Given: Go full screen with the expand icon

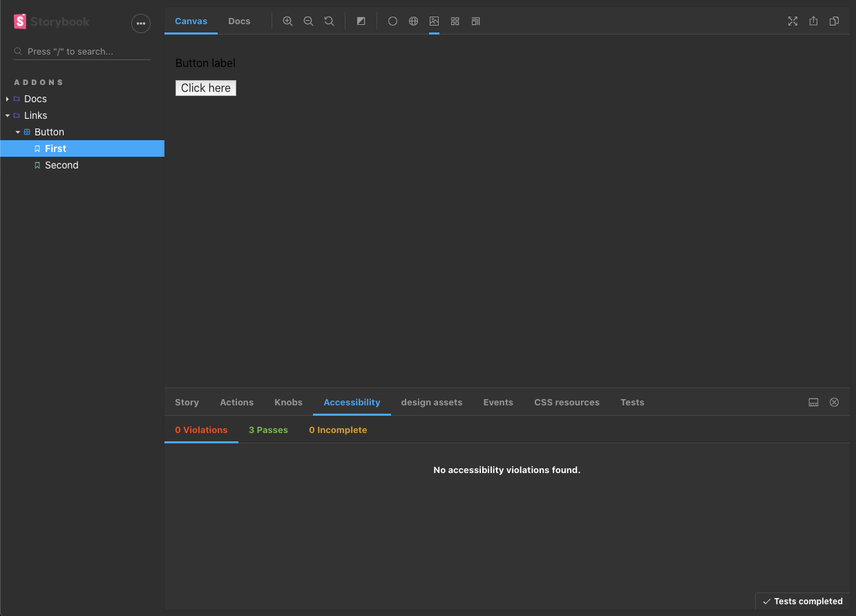Looking at the screenshot, I should click(792, 21).
